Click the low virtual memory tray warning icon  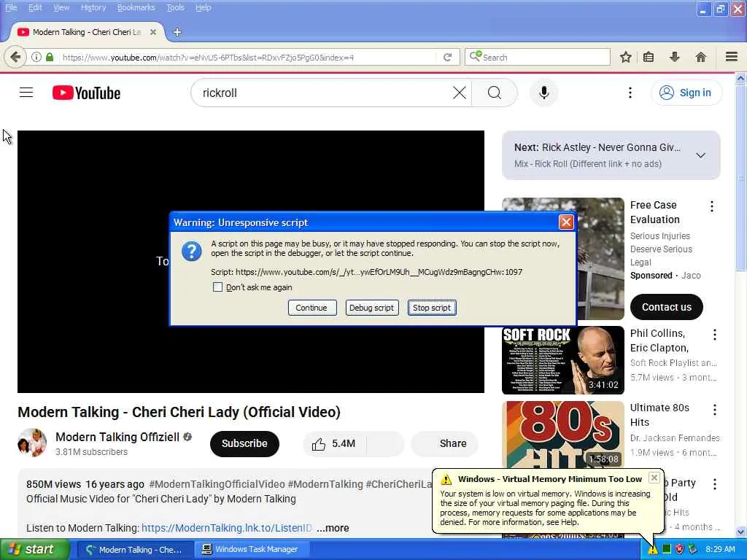pos(653,550)
